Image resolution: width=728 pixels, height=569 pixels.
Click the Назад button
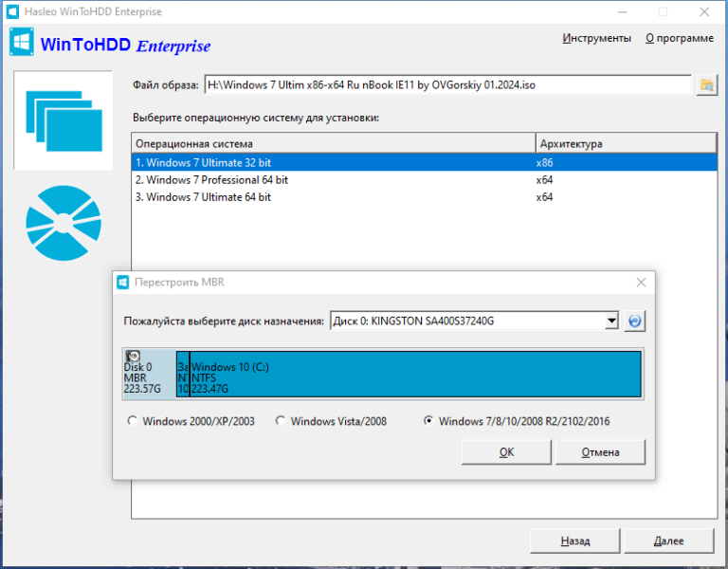[574, 541]
